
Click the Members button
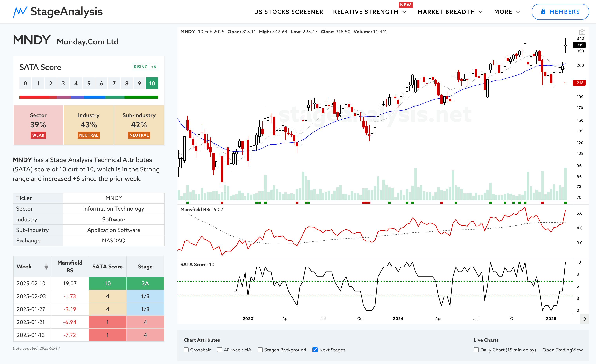coord(560,12)
